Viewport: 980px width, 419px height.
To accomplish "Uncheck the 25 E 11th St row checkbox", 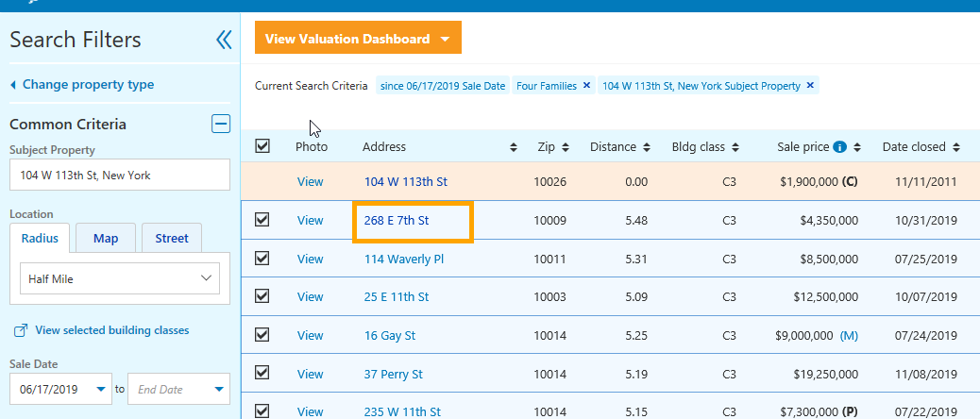I will point(262,296).
